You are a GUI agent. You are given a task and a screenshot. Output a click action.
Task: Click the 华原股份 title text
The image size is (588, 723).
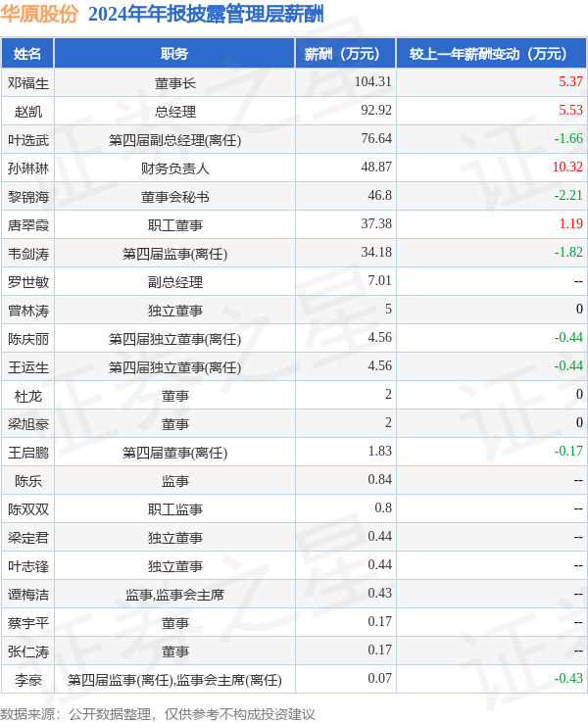[39, 14]
